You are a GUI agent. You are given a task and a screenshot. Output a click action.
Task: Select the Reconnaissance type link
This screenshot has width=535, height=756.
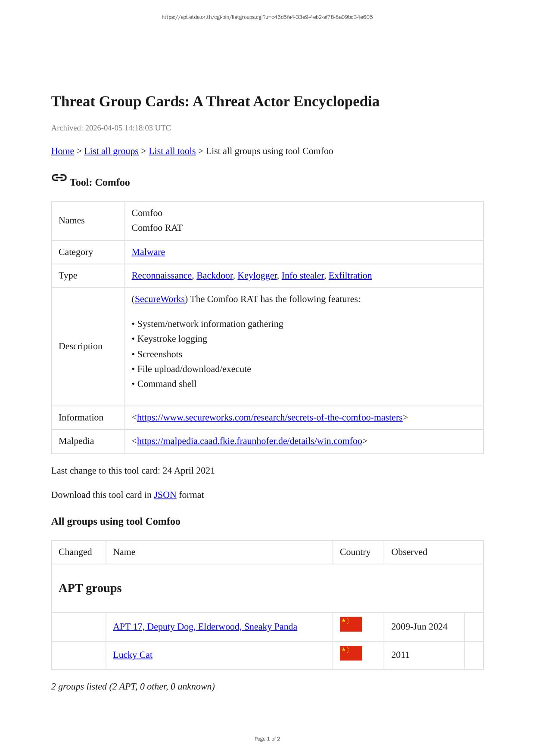coord(162,276)
